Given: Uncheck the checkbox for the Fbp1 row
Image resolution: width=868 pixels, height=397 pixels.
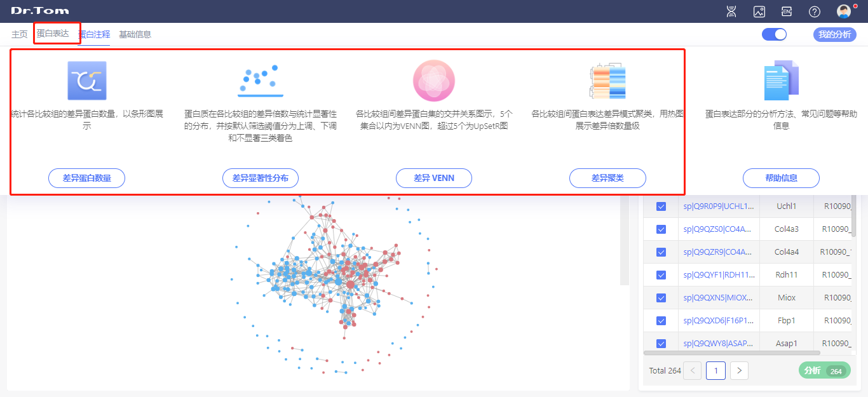Looking at the screenshot, I should click(661, 321).
